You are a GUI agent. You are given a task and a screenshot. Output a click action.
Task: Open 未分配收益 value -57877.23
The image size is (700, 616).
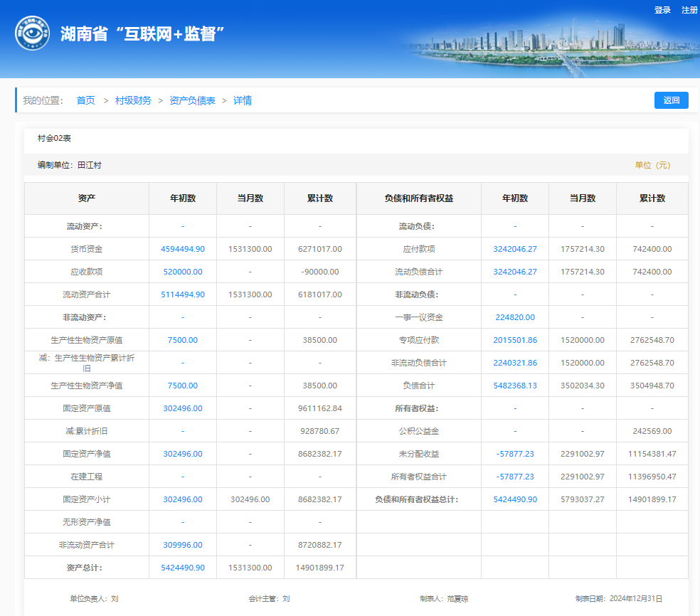click(515, 454)
